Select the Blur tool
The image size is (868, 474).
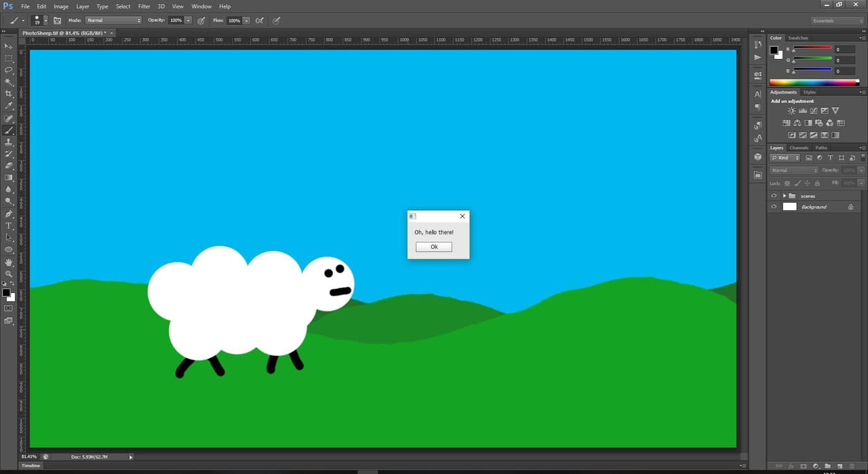pos(9,189)
